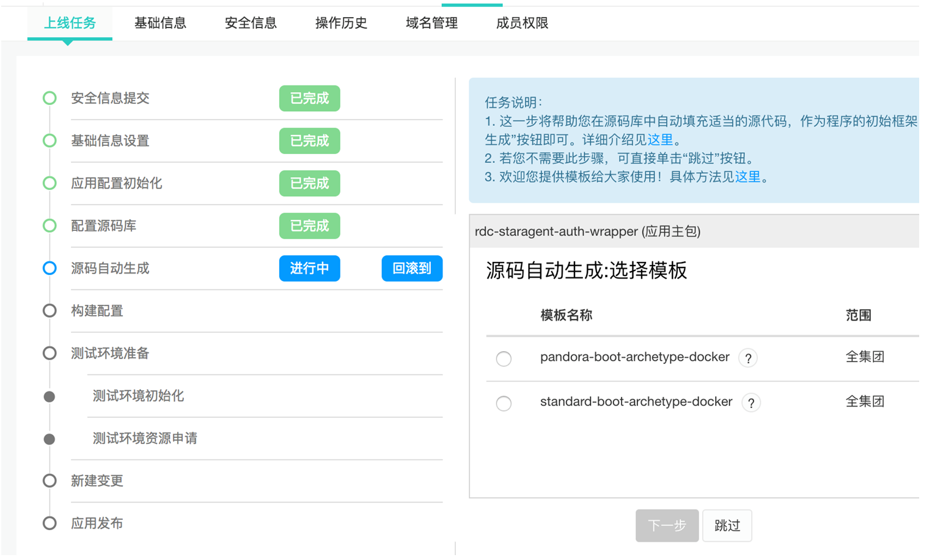This screenshot has height=560, width=932.
Task: Select the 新建变更 step label
Action: click(x=97, y=481)
